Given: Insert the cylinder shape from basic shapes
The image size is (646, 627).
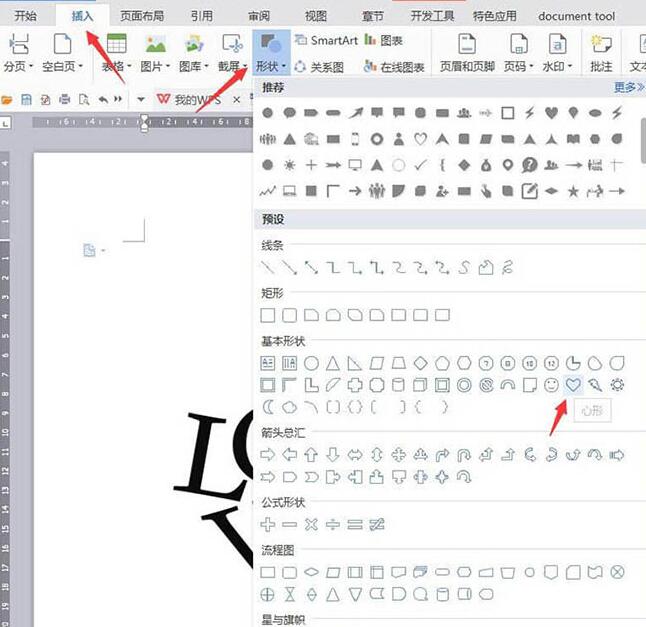Looking at the screenshot, I should (399, 385).
